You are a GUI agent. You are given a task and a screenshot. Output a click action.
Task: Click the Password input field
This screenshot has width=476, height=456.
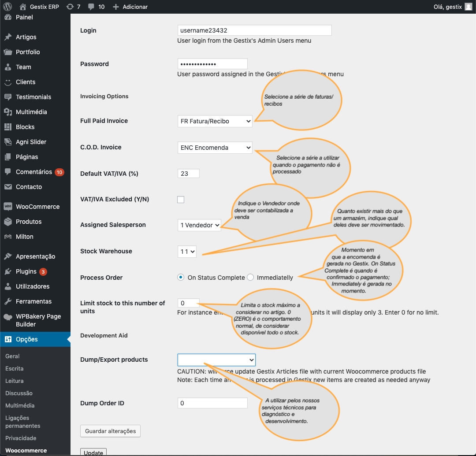212,64
